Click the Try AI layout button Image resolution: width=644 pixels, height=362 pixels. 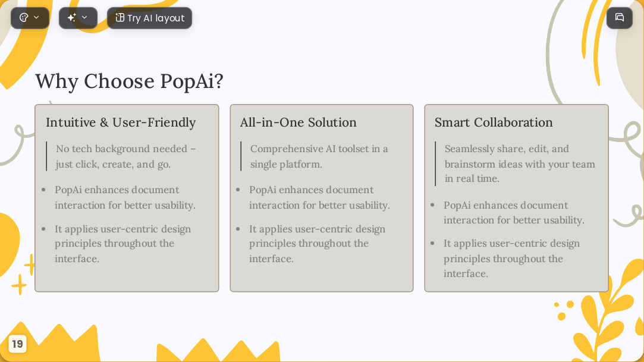click(x=149, y=18)
